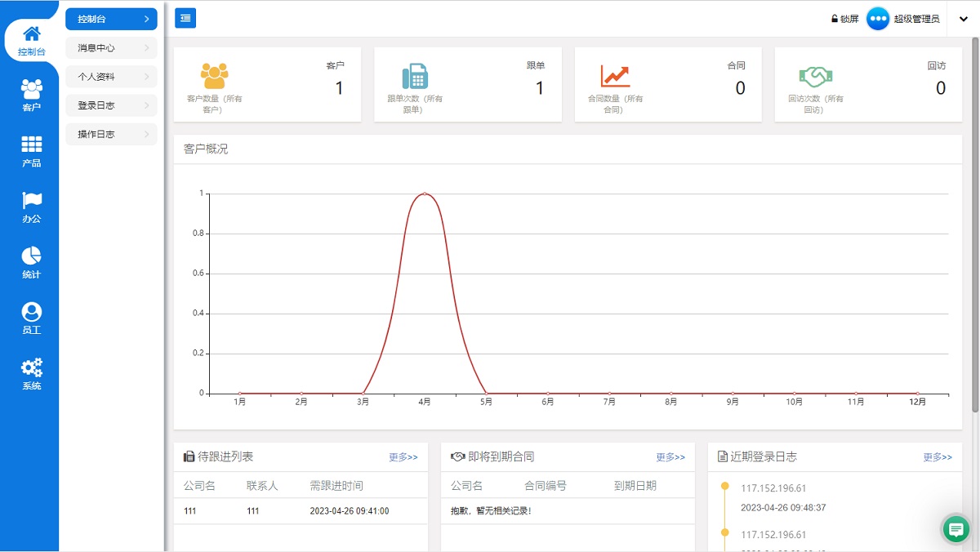Click the 1月 axis label on chart
980x552 pixels.
(x=240, y=402)
